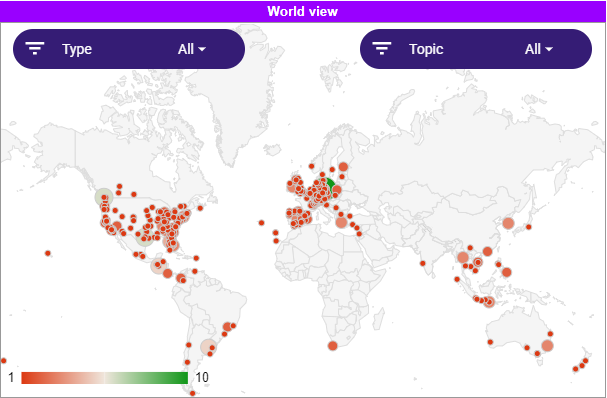Click the large pale bubble near Buenos Aires
The image size is (607, 398).
208,347
